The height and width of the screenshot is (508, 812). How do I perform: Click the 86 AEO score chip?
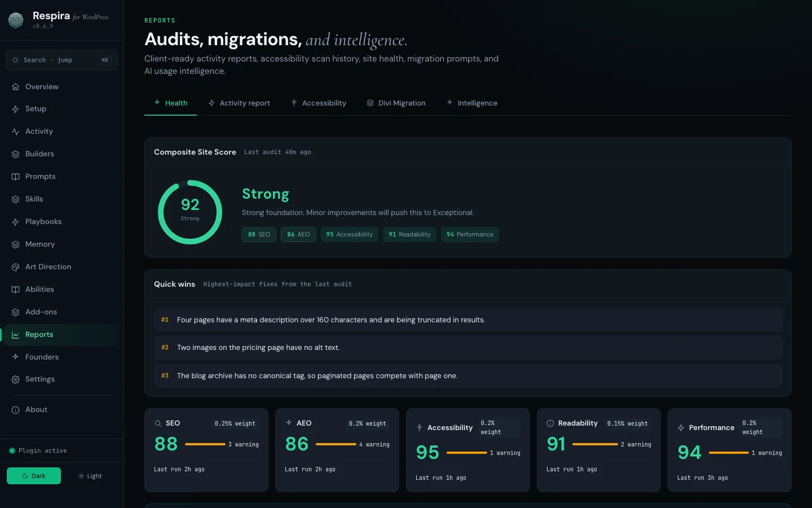298,234
